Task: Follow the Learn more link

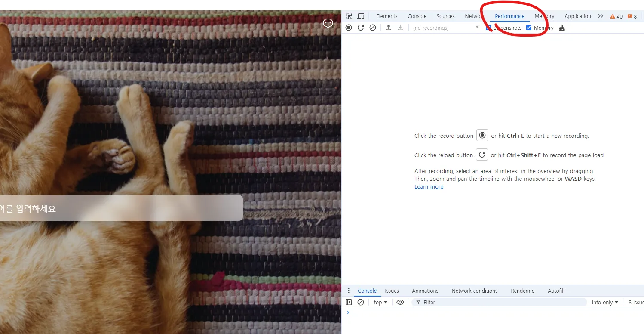Action: point(429,186)
